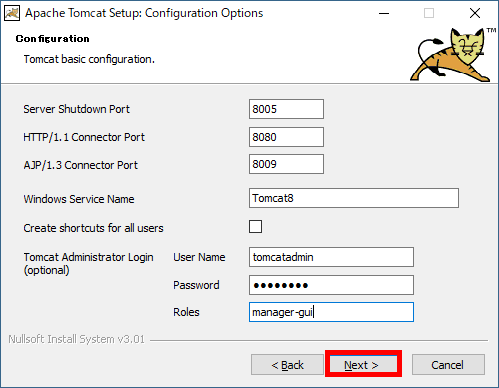The width and height of the screenshot is (499, 388).
Task: Minimize the Apache Tomcat Setup window
Action: coord(384,13)
